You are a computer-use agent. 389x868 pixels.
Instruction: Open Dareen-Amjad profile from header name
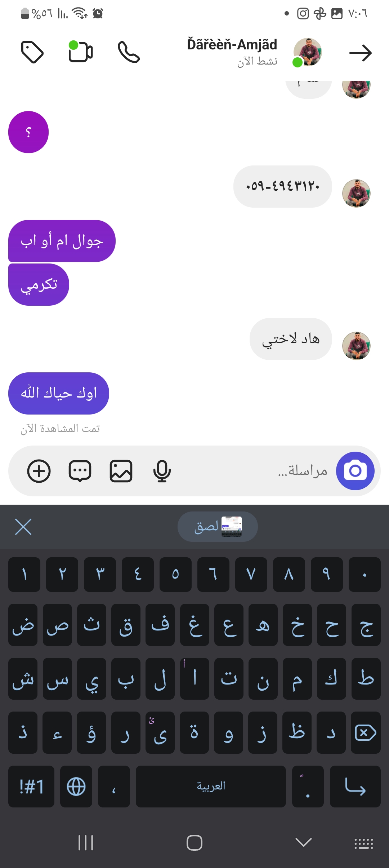232,45
